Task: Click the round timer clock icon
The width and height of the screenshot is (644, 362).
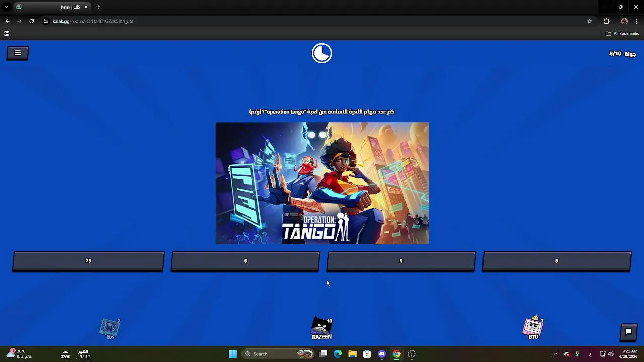Action: click(322, 53)
